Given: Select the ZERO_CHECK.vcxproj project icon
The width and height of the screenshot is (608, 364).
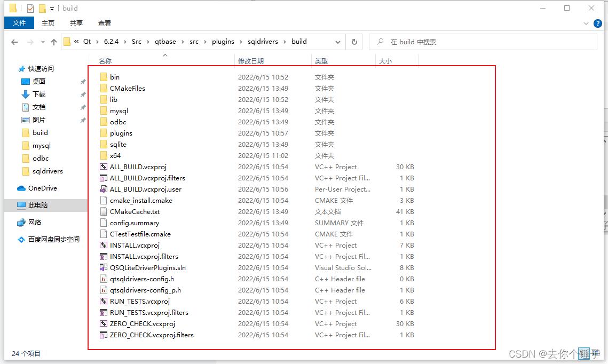Looking at the screenshot, I should coord(104,324).
